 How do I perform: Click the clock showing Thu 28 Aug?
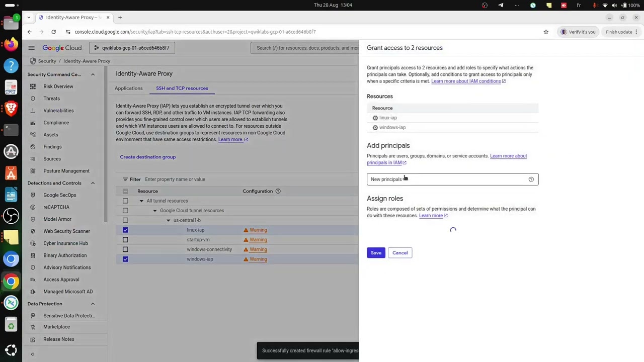tap(333, 5)
